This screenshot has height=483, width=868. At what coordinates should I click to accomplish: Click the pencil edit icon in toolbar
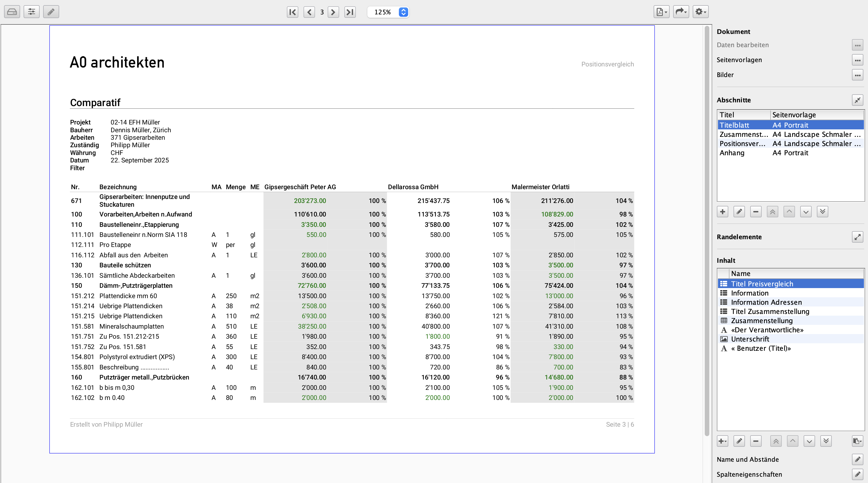[51, 12]
